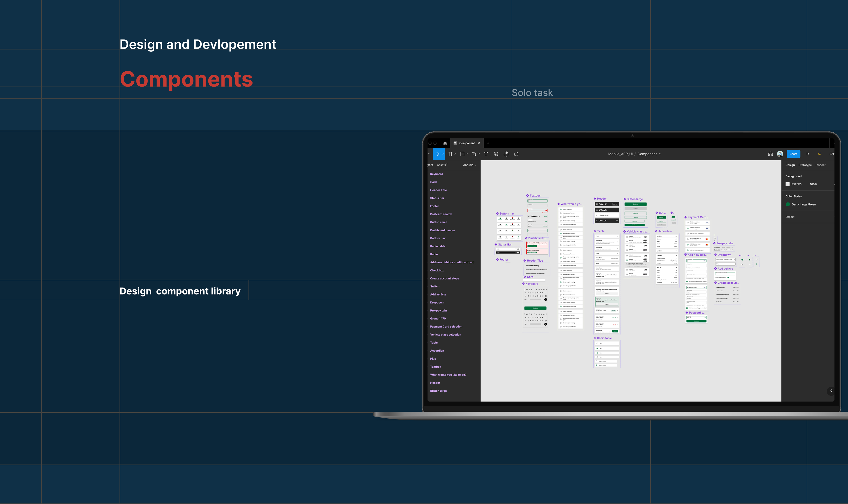Select the Hand tool
The height and width of the screenshot is (504, 848).
(x=506, y=154)
